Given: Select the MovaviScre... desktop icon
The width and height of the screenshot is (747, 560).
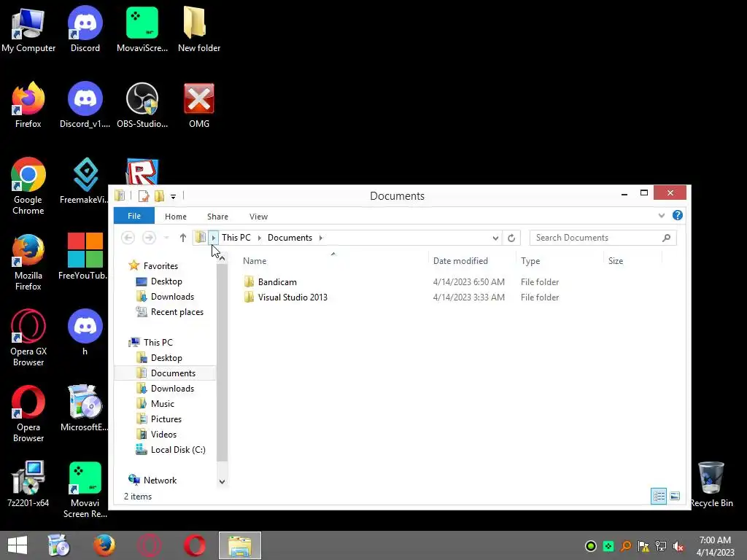Looking at the screenshot, I should coord(142,29).
